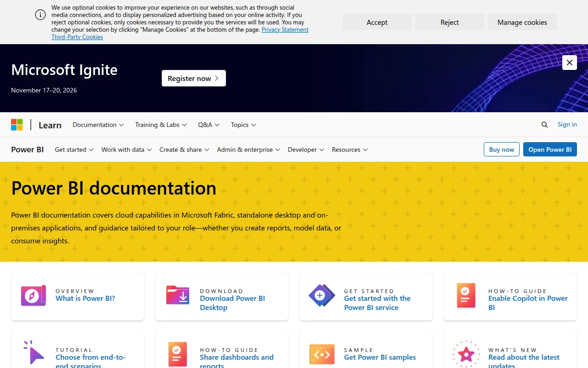Open Enable Copilot in Power BI link

(x=528, y=303)
